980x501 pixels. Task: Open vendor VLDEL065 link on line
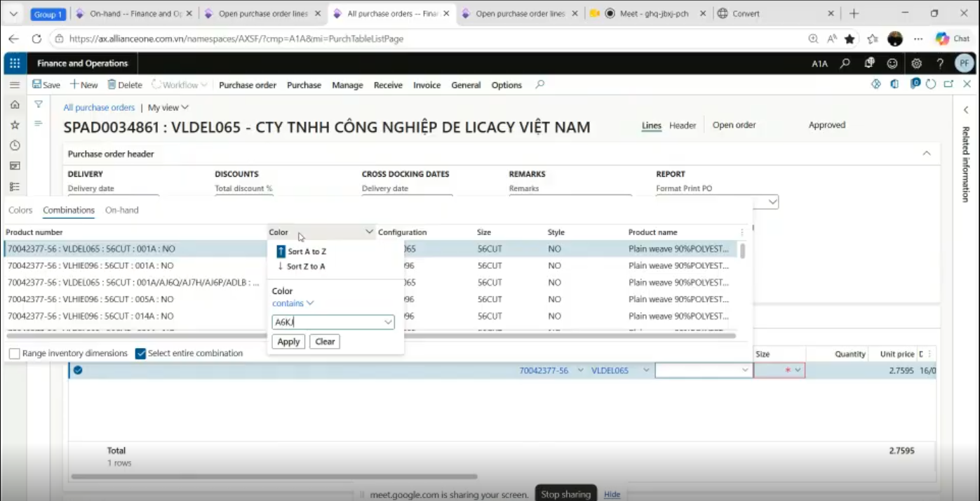pos(610,370)
